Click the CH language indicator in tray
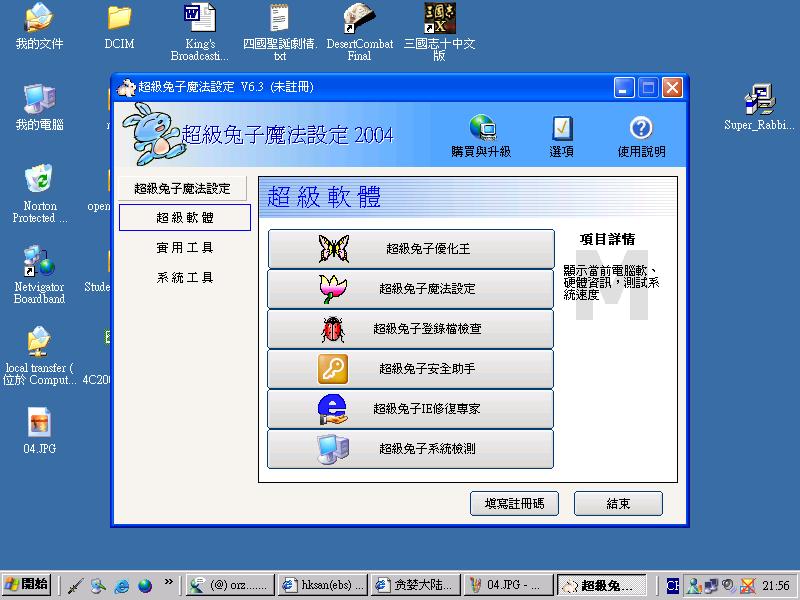This screenshot has height=600, width=800. (673, 585)
